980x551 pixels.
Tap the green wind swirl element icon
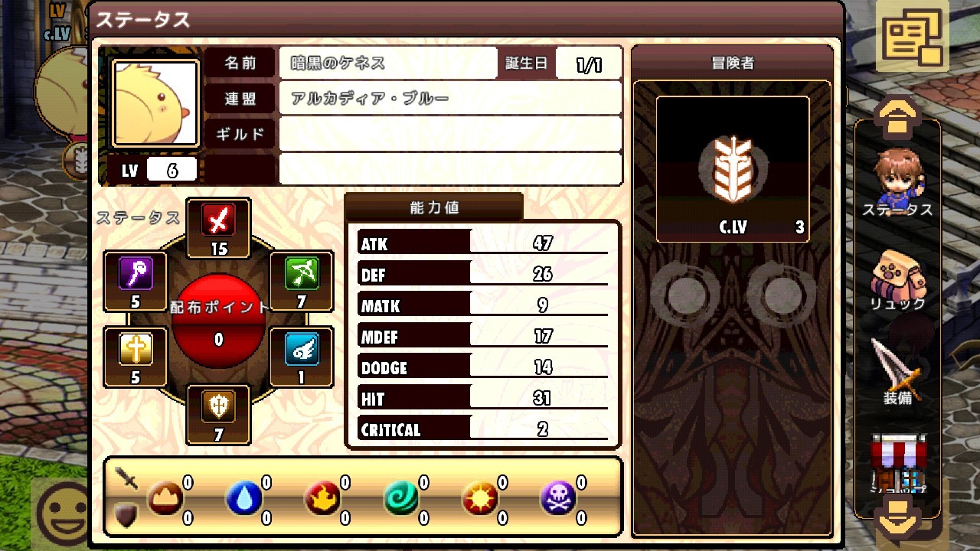coord(402,500)
